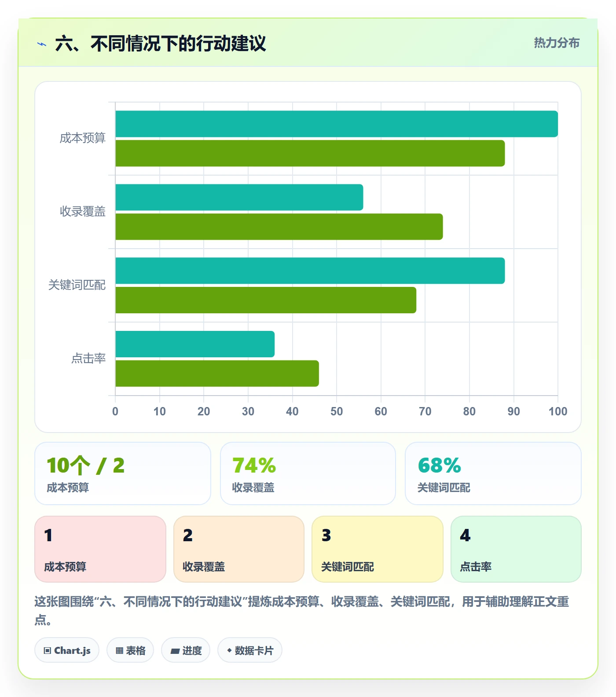Image resolution: width=616 pixels, height=697 pixels.
Task: Click the lightning icon beside the title
Action: tap(42, 44)
